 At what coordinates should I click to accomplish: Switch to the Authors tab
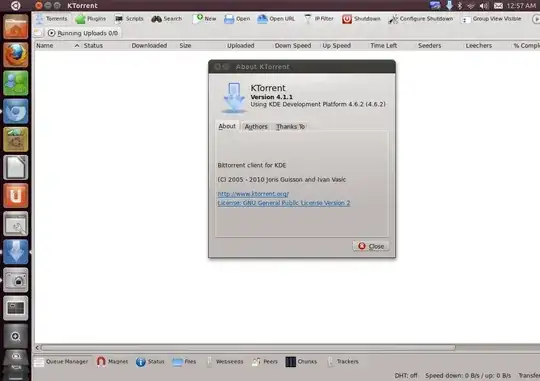pyautogui.click(x=256, y=126)
